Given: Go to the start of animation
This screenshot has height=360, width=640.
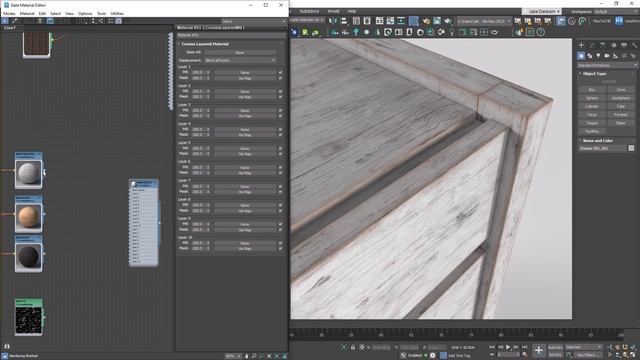Looking at the screenshot, I should pos(492,347).
